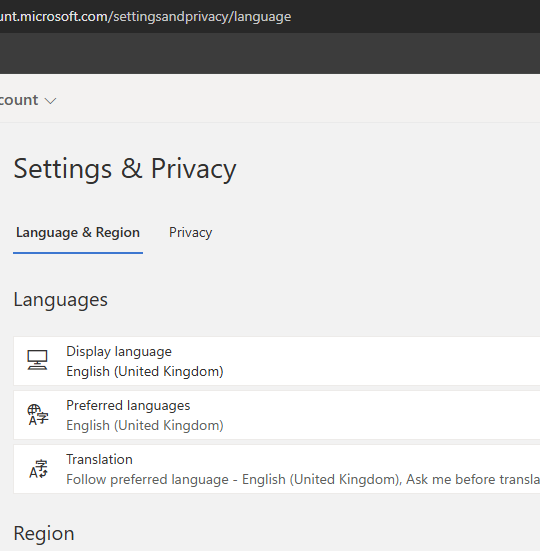
Task: Click the Display language monitor icon
Action: pyautogui.click(x=37, y=360)
